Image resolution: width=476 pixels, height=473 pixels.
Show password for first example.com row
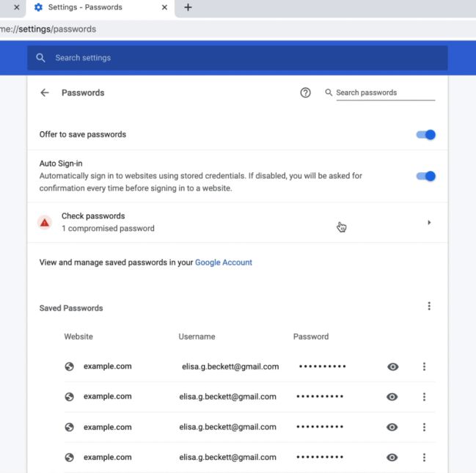[393, 367]
